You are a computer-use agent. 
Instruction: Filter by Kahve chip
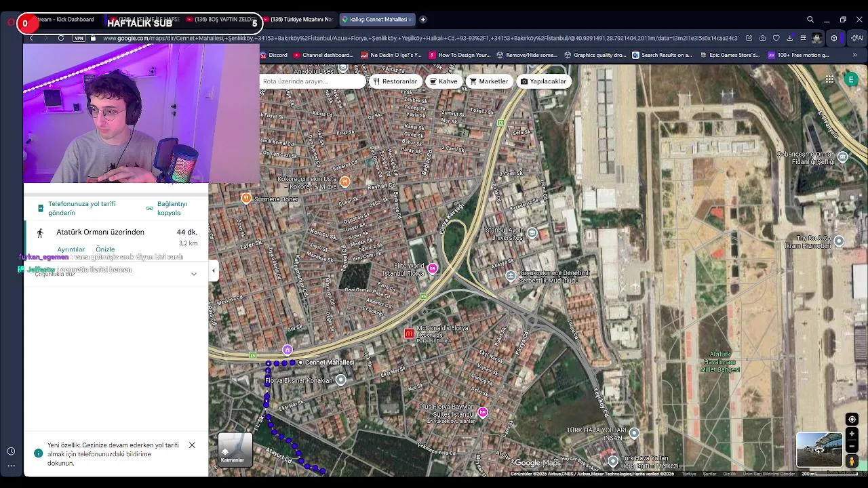pos(443,81)
